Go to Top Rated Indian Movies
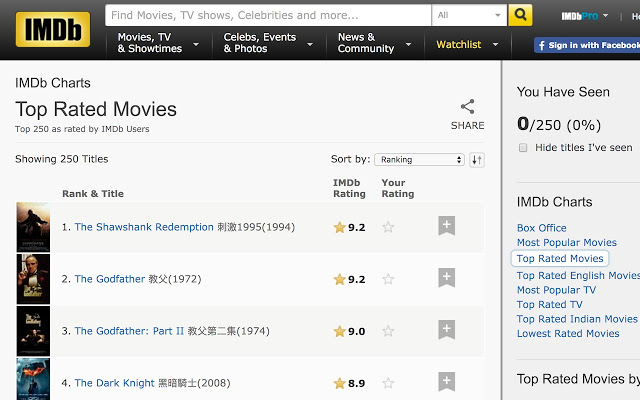 click(577, 319)
